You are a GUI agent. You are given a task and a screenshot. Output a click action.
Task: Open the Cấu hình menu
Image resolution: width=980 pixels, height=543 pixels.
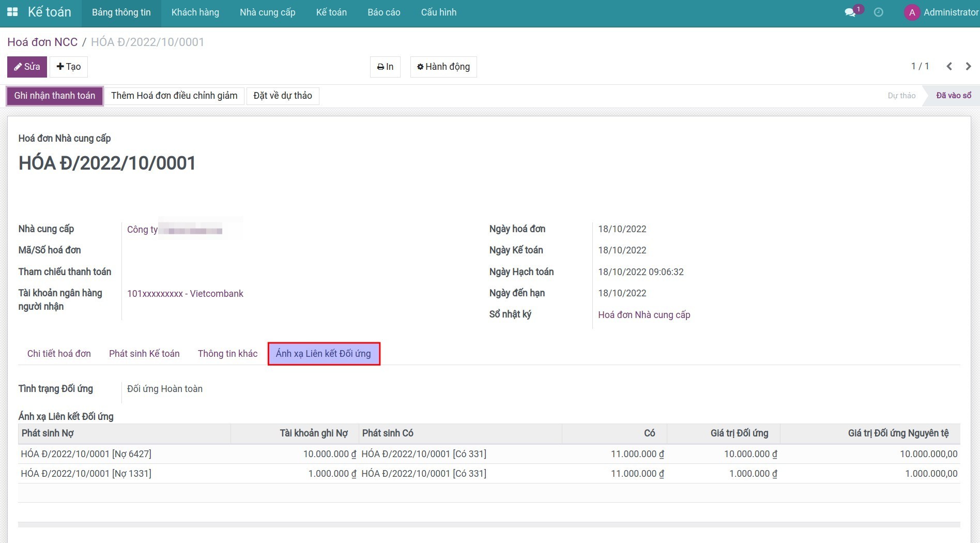click(x=438, y=12)
